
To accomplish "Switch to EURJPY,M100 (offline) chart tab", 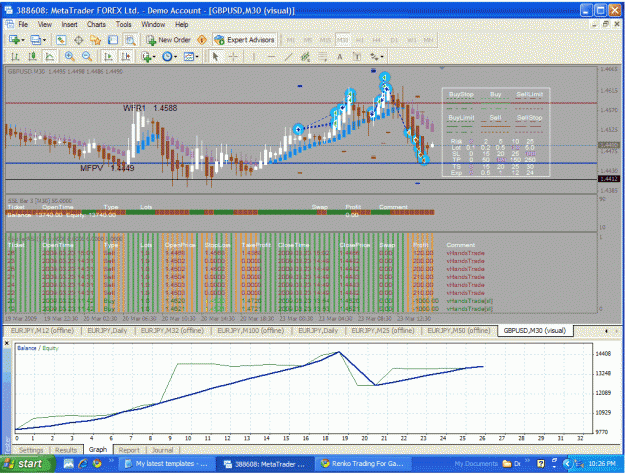I will coord(250,330).
